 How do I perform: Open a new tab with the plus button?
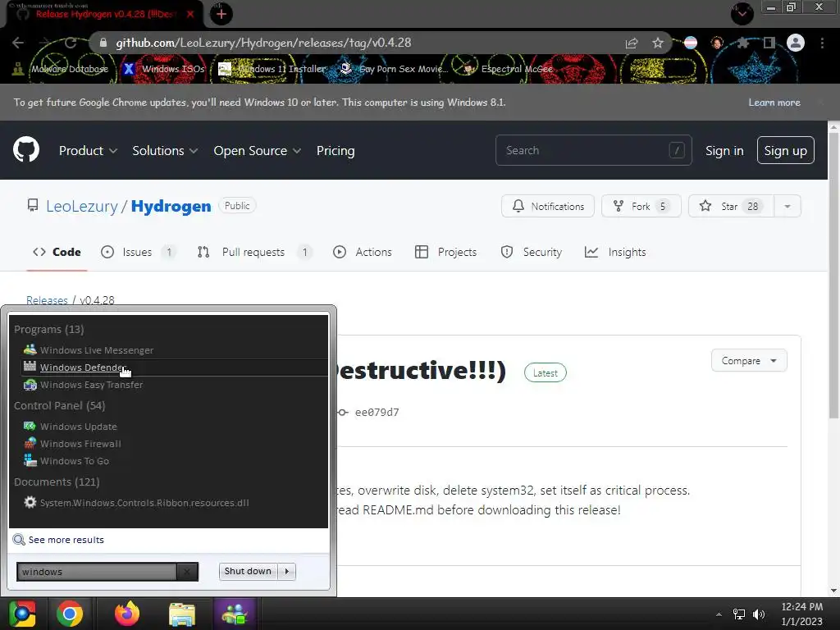221,14
